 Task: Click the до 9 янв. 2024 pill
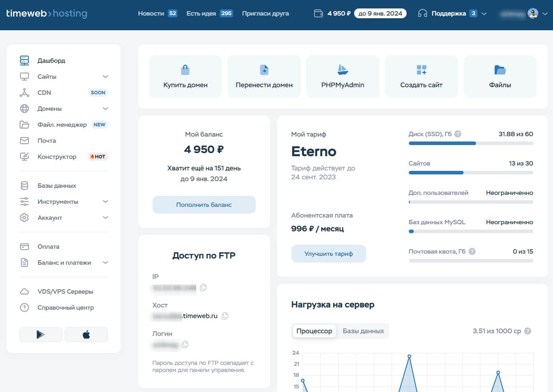coord(380,13)
